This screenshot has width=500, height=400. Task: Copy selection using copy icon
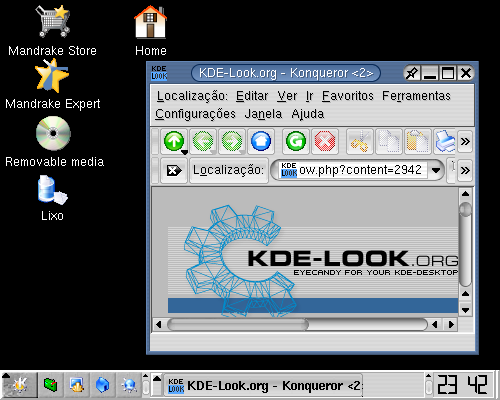[389, 141]
